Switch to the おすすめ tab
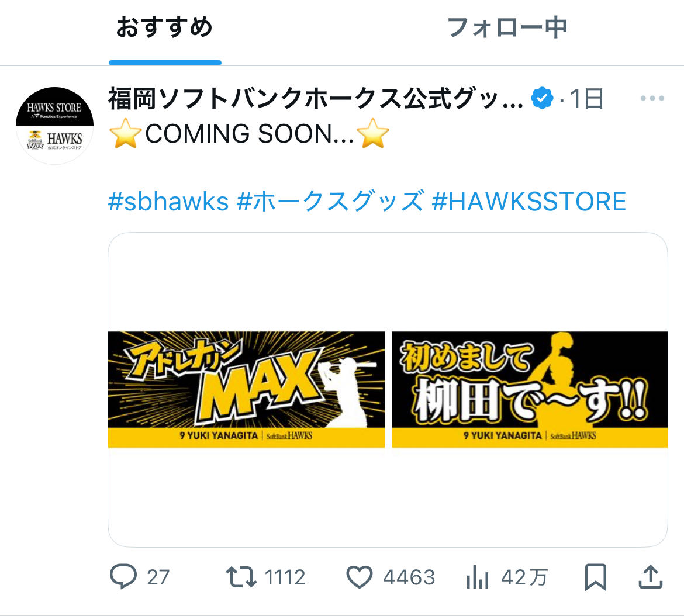The image size is (684, 616). point(164,27)
